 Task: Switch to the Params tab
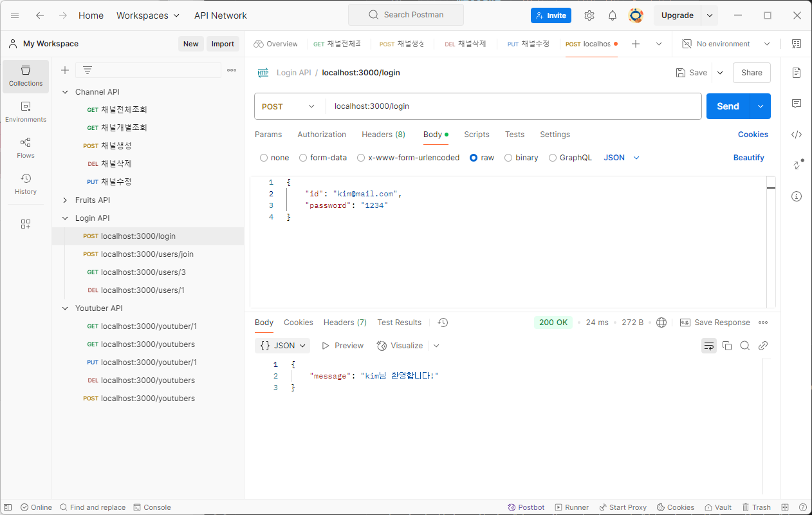(268, 135)
